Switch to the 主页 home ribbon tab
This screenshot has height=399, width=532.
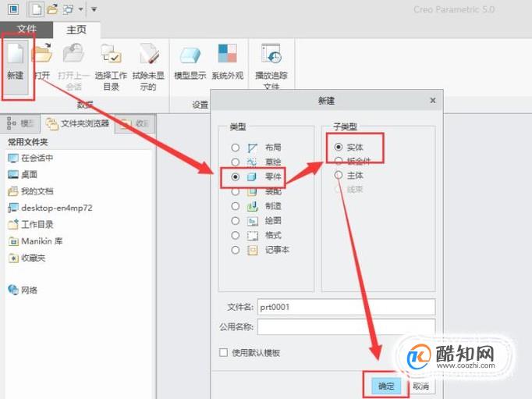76,30
